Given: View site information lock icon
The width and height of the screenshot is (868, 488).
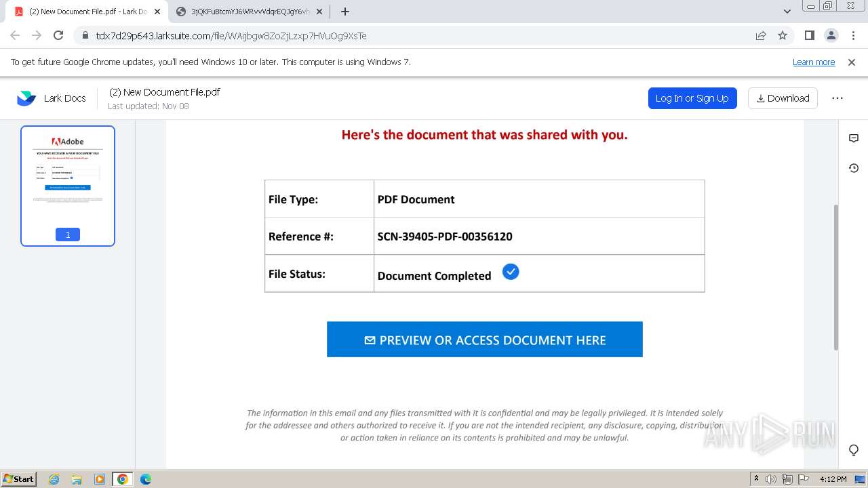Looking at the screenshot, I should (85, 35).
